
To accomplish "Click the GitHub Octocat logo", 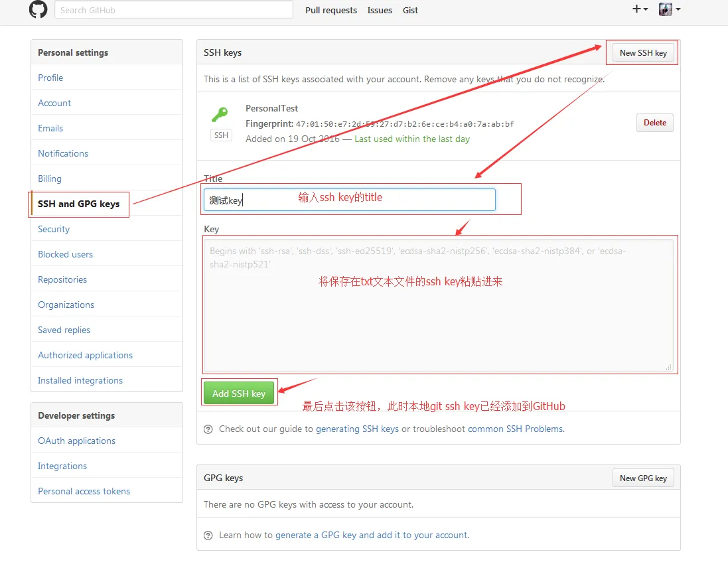I will coord(38,9).
